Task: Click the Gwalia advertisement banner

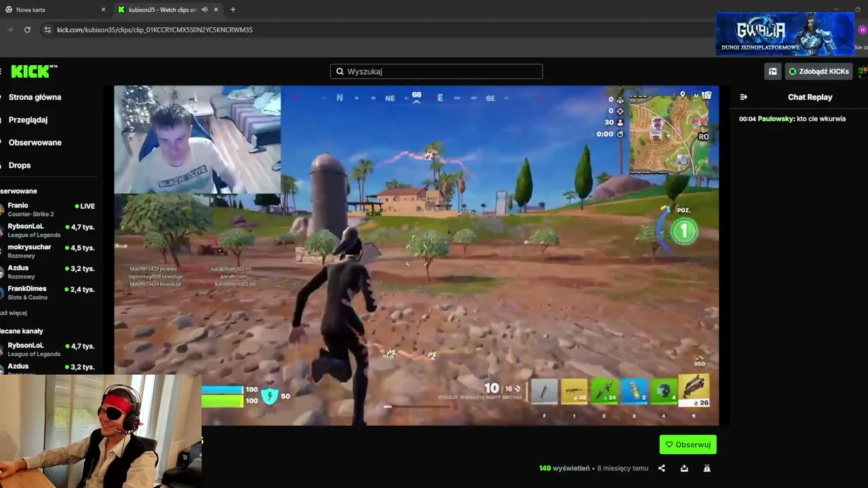Action: (785, 34)
